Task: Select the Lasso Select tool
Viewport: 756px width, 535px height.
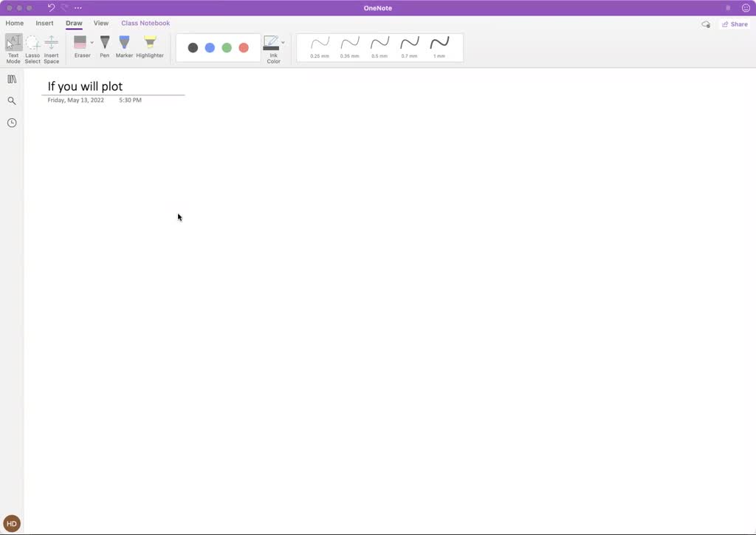Action: tap(32, 48)
